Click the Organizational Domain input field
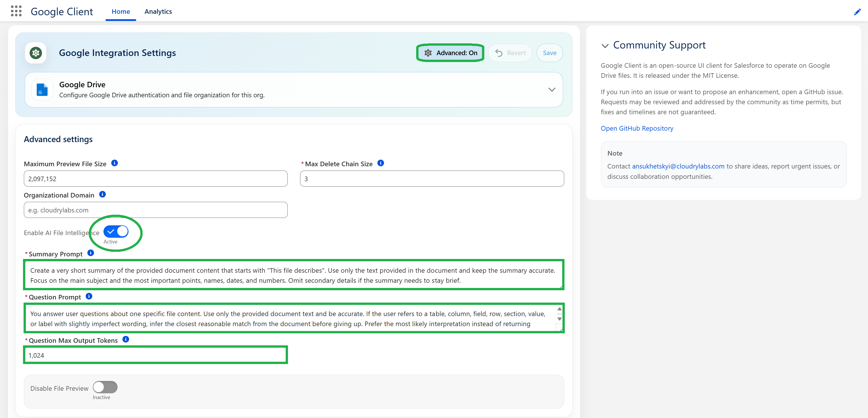 coord(156,210)
